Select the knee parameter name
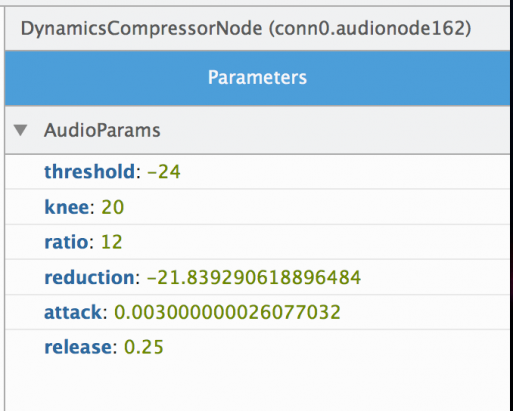The image size is (513, 411). (67, 207)
